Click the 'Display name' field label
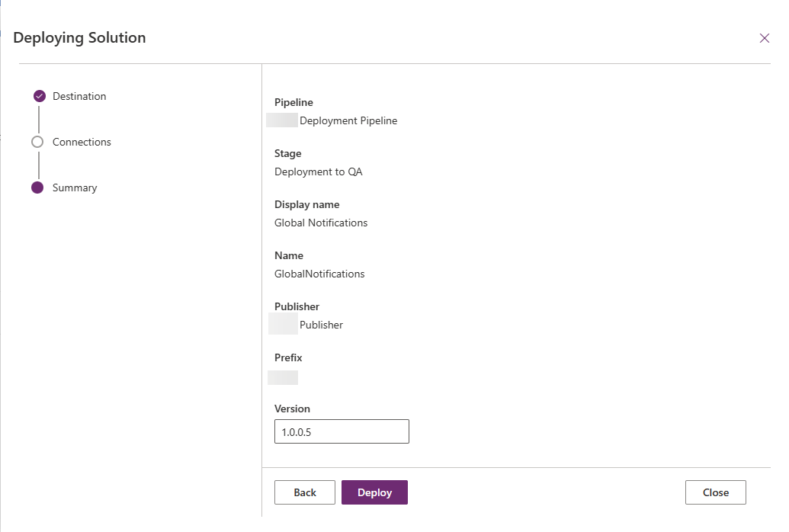789x532 pixels. tap(307, 204)
